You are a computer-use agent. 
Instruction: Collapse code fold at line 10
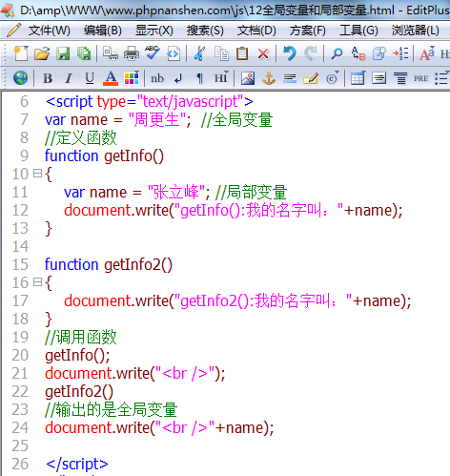[x=37, y=174]
